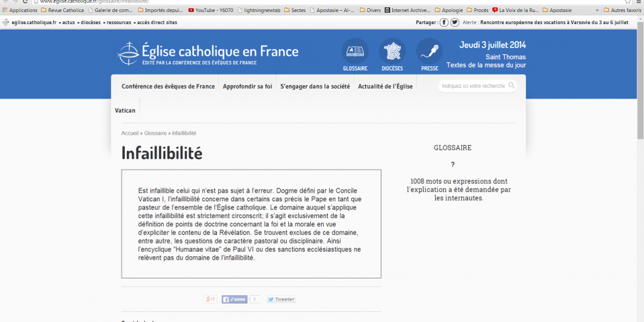Open the Galerie de com... bookmark
Image resolution: width=644 pixels, height=322 pixels.
(111, 10)
